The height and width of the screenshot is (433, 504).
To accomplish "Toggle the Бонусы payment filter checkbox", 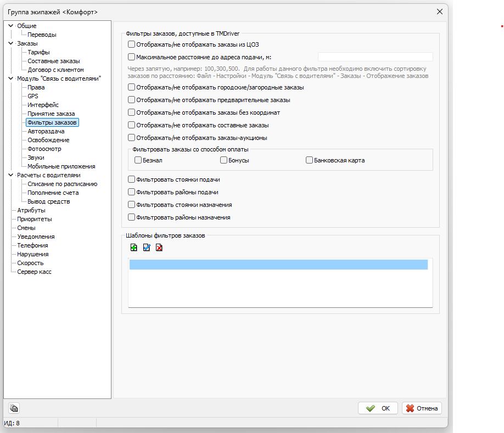I will click(224, 160).
